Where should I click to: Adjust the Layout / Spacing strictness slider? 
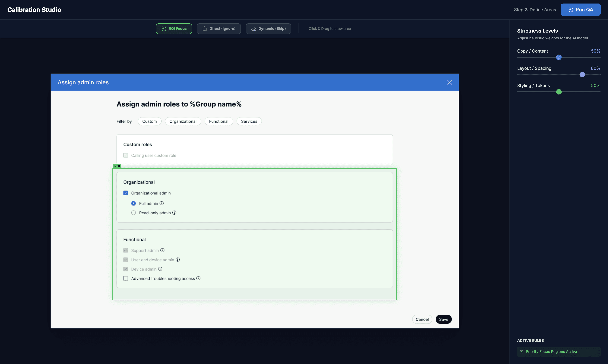click(582, 75)
